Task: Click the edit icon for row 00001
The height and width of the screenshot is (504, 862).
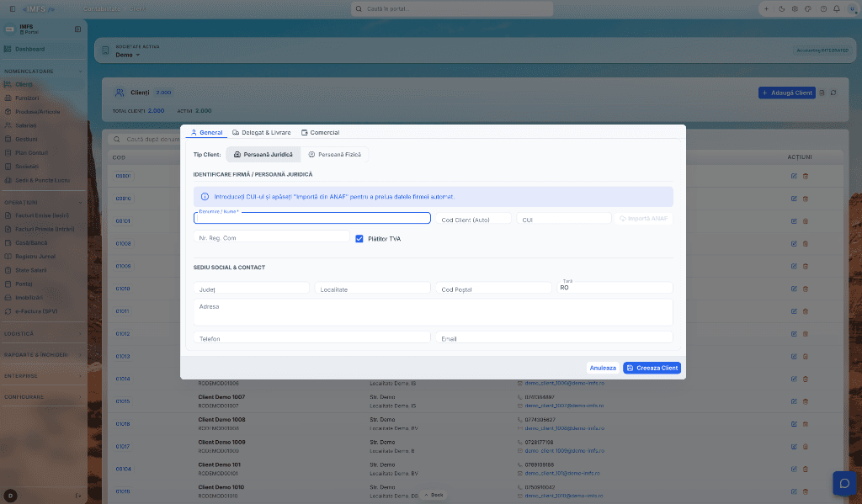Action: pyautogui.click(x=794, y=176)
